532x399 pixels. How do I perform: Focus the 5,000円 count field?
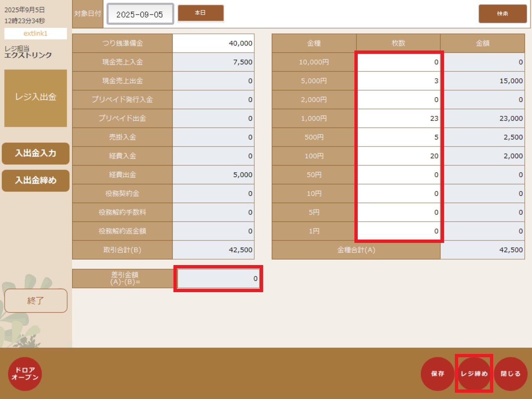[x=399, y=81]
